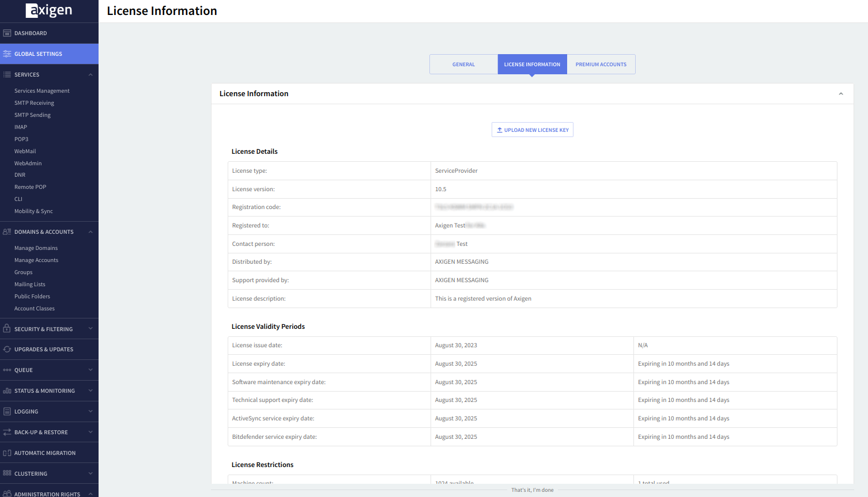This screenshot has height=497, width=868.
Task: Collapse the Domains & Accounts section chevron
Action: coord(90,232)
